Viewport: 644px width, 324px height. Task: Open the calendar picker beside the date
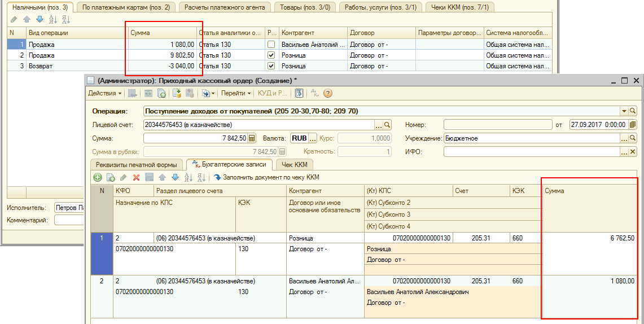633,125
